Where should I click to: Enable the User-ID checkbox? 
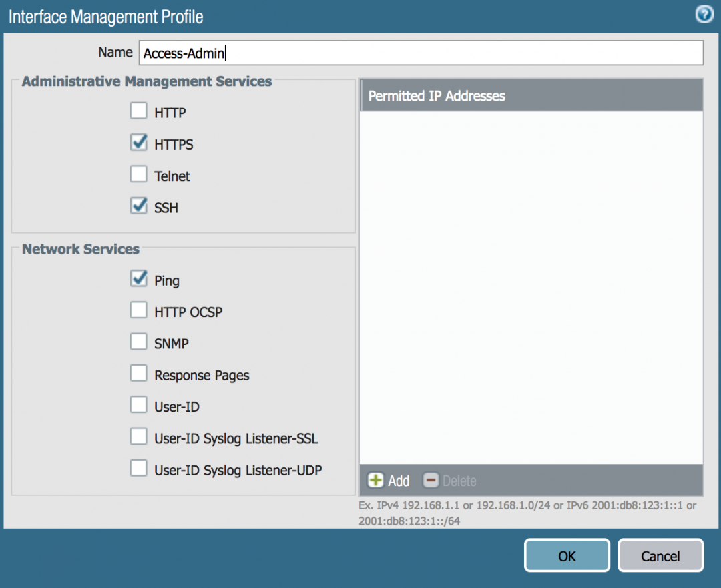139,406
